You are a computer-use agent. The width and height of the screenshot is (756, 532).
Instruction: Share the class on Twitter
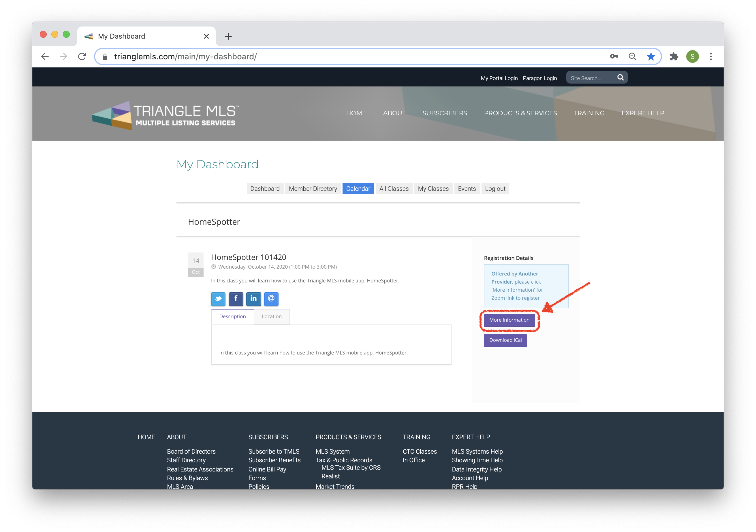(x=218, y=299)
